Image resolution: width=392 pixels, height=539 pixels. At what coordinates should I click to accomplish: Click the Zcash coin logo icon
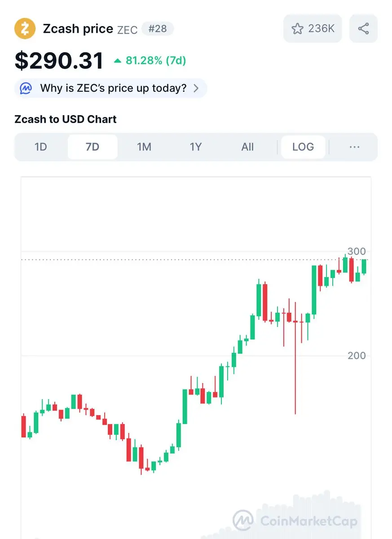pos(25,29)
